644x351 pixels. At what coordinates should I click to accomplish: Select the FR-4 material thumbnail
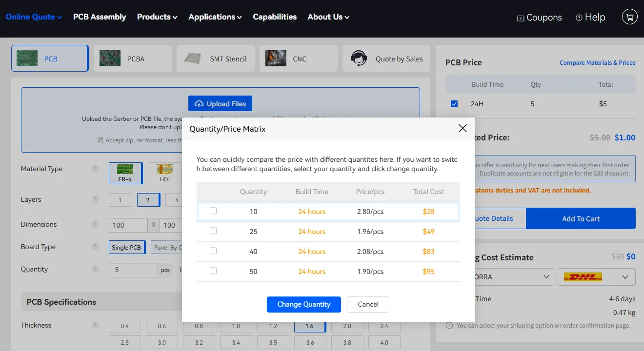coord(125,169)
